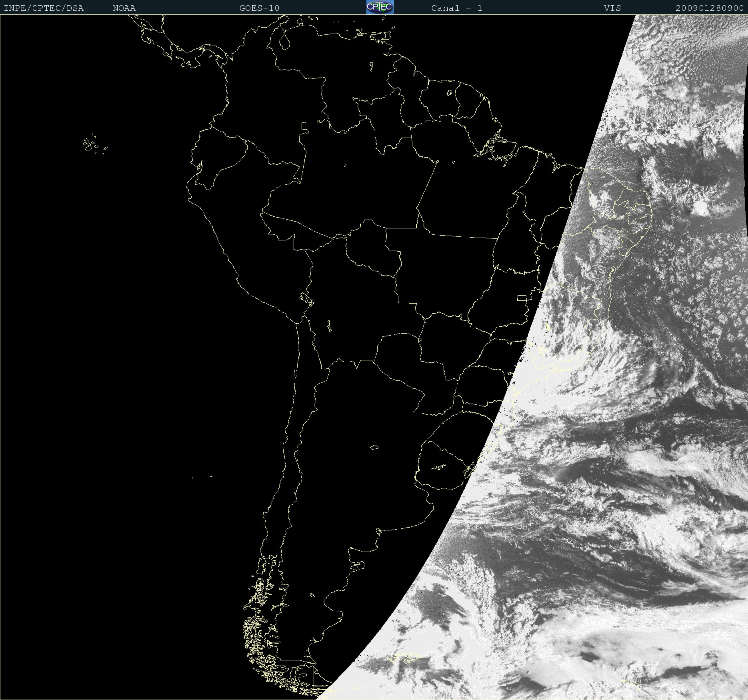Image resolution: width=748 pixels, height=700 pixels.
Task: Select the timestamp 200901280900
Action: 710,8
